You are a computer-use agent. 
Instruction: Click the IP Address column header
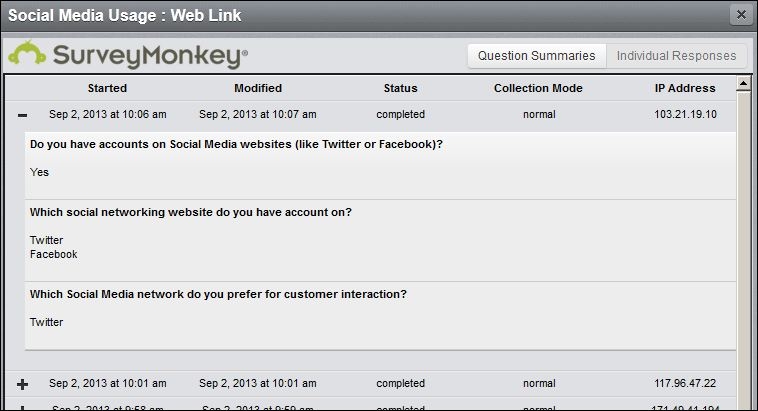tap(685, 88)
